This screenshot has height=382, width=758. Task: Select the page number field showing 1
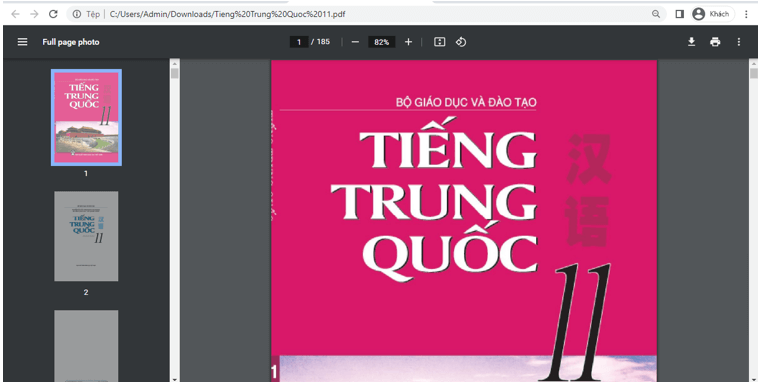299,42
